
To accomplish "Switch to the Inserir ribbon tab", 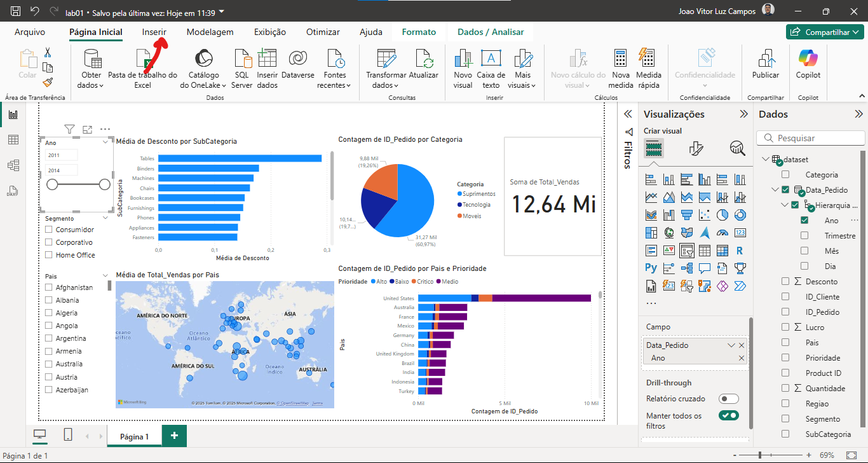I will pos(154,32).
